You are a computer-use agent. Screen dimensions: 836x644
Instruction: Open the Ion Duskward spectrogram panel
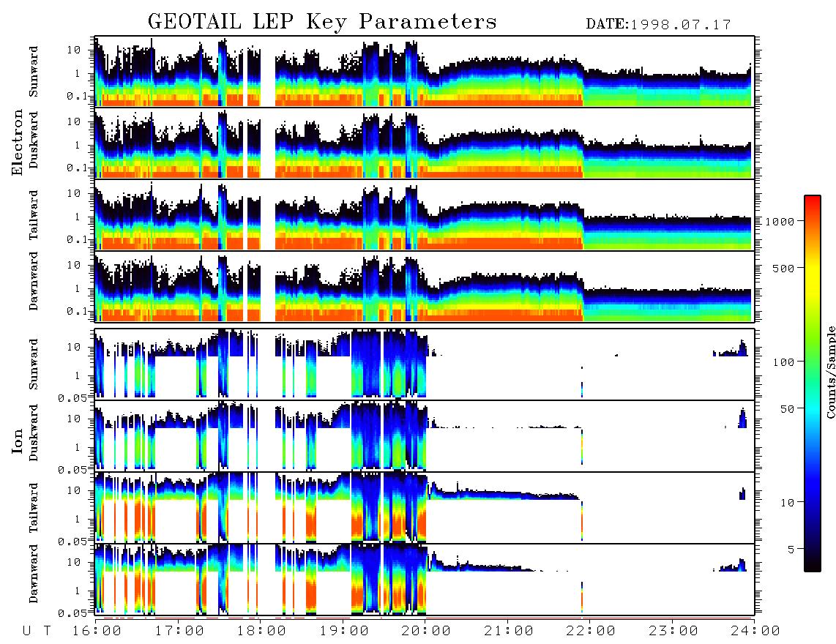pos(425,435)
